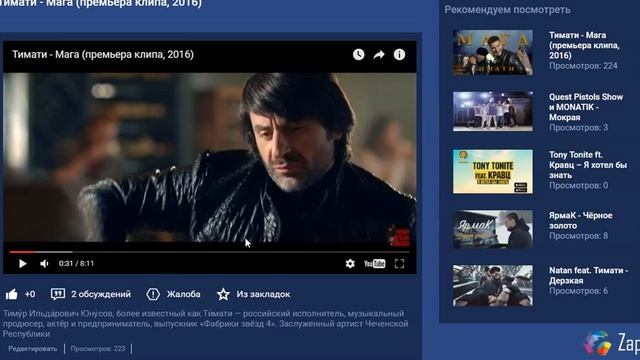Image resolution: width=640 pixels, height=360 pixels.
Task: Click the video title inside the player header
Action: pos(103,54)
